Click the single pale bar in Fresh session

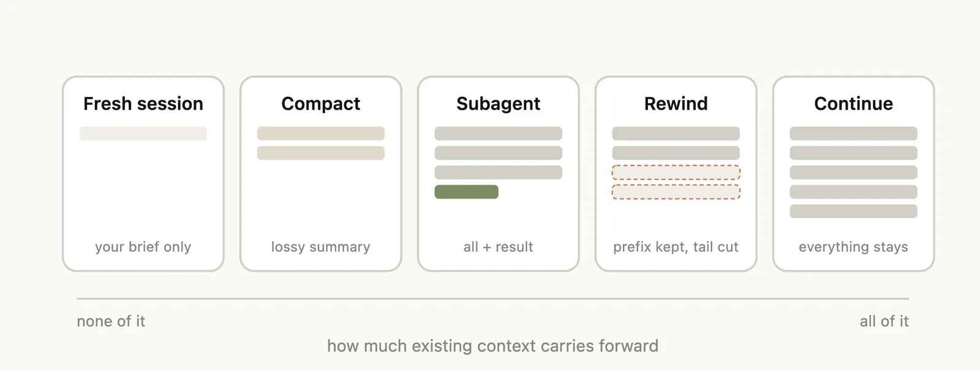143,134
